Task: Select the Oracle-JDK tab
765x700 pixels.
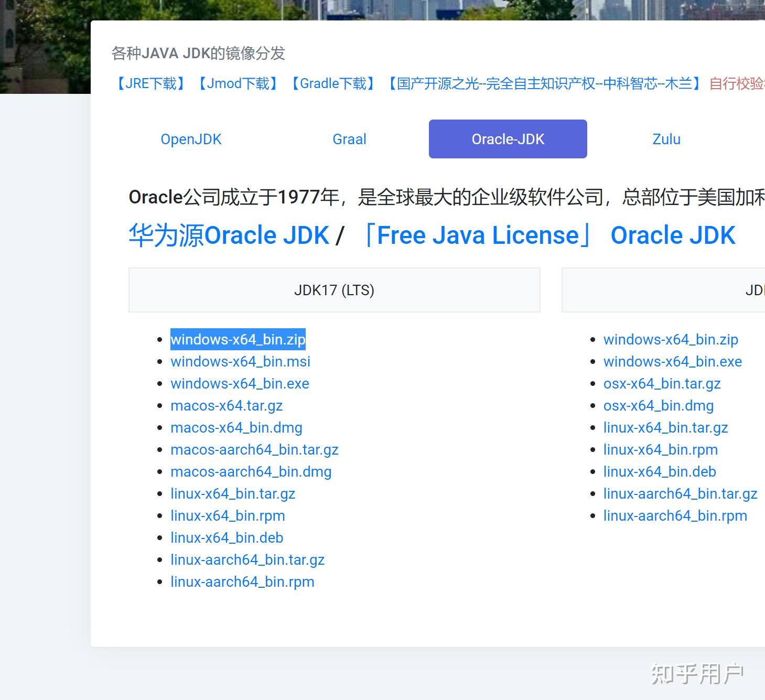Action: 508,139
